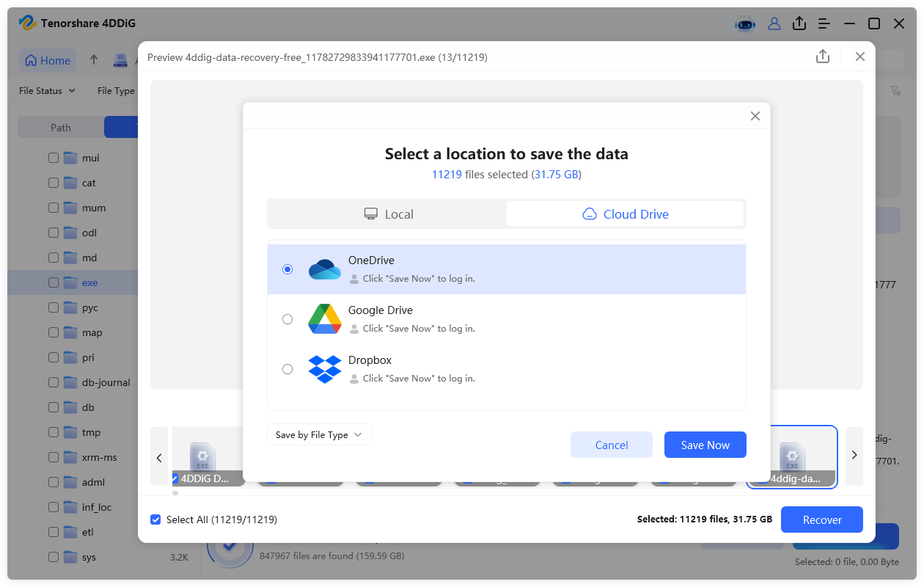This screenshot has height=587, width=924.
Task: Click the xrm-ms folder icon
Action: [x=70, y=457]
